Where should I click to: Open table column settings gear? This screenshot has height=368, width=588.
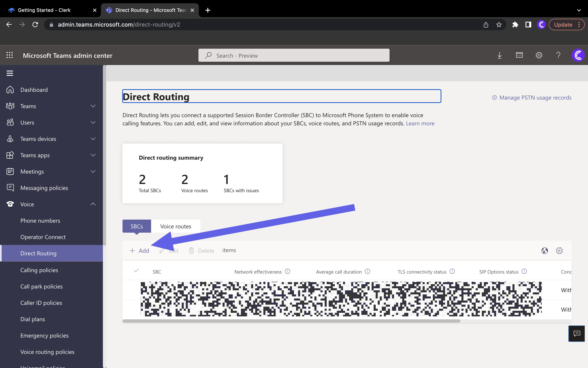click(559, 250)
